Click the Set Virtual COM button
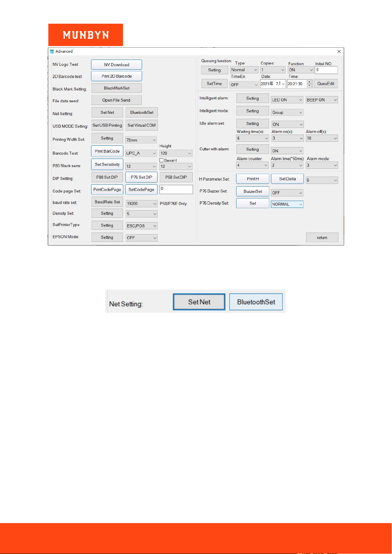 pos(142,125)
